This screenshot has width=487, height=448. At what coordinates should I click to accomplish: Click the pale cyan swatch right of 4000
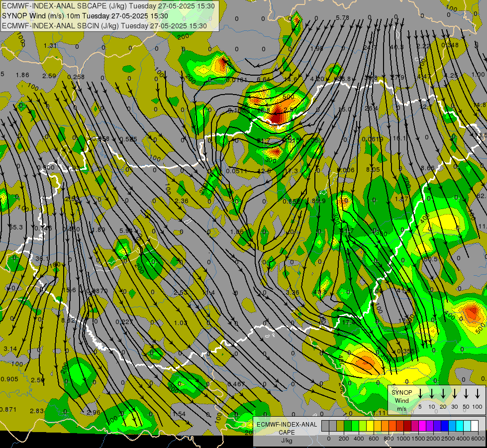tap(467, 426)
